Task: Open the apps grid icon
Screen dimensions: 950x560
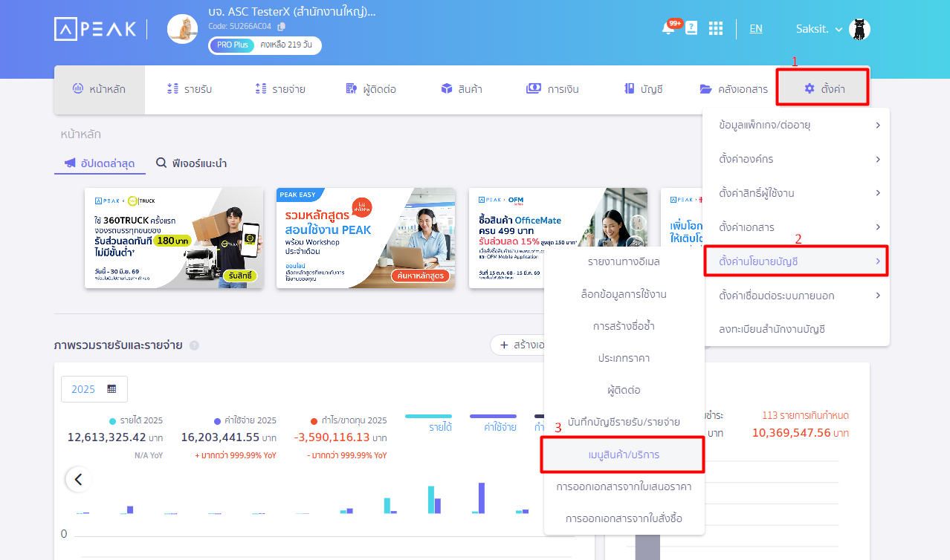Action: pyautogui.click(x=715, y=28)
